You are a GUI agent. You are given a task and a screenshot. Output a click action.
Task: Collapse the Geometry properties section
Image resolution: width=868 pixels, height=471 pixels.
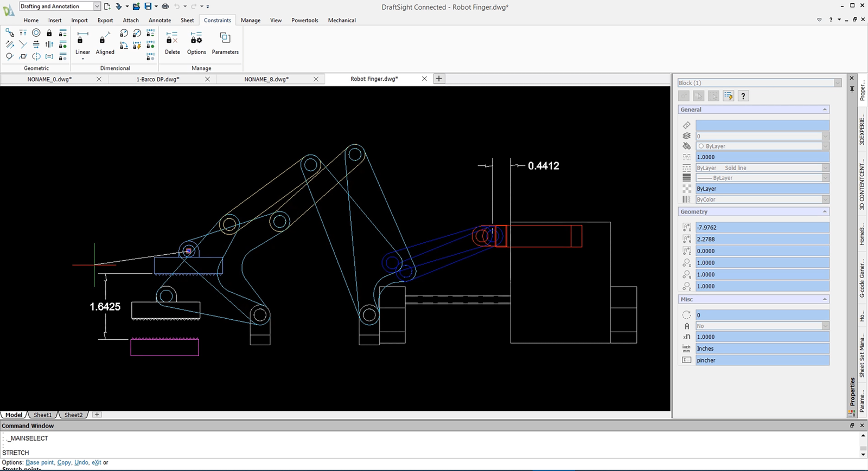coord(825,212)
